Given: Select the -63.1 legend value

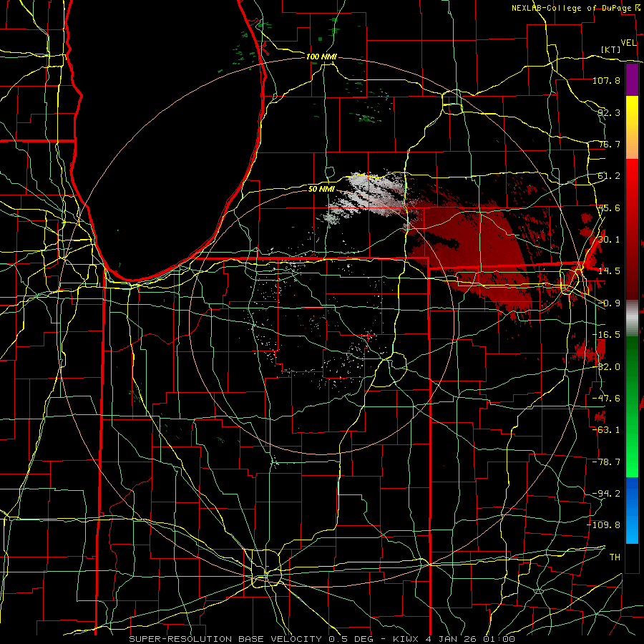Looking at the screenshot, I should (x=606, y=430).
